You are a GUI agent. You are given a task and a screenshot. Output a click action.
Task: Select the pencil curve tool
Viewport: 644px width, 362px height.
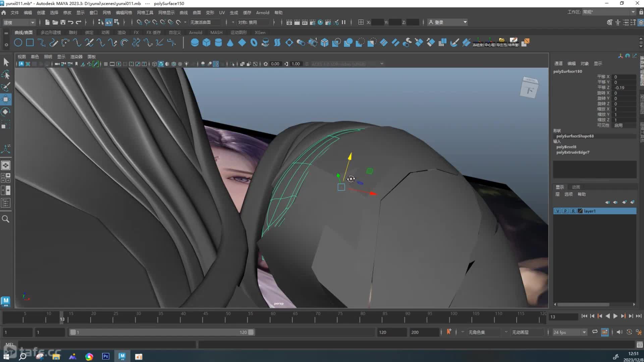pos(53,43)
